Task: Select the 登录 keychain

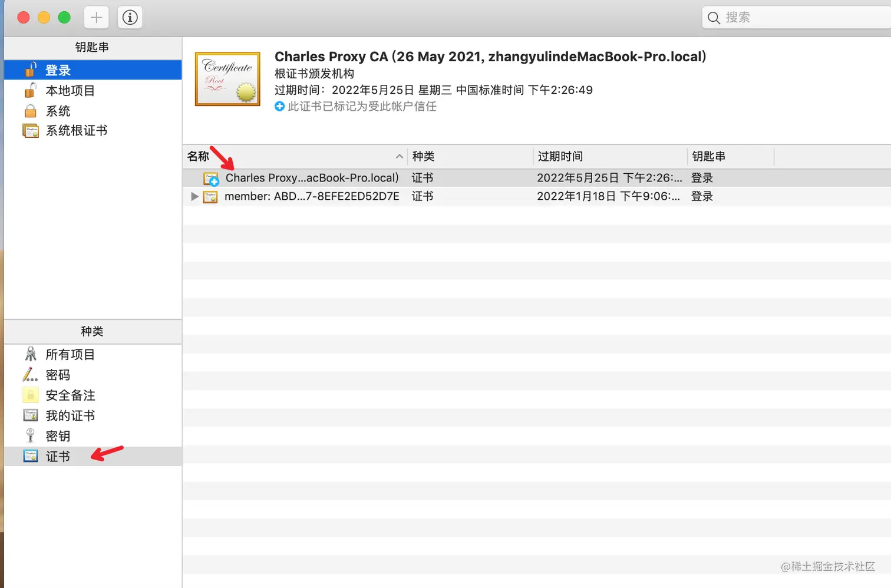Action: [93, 70]
